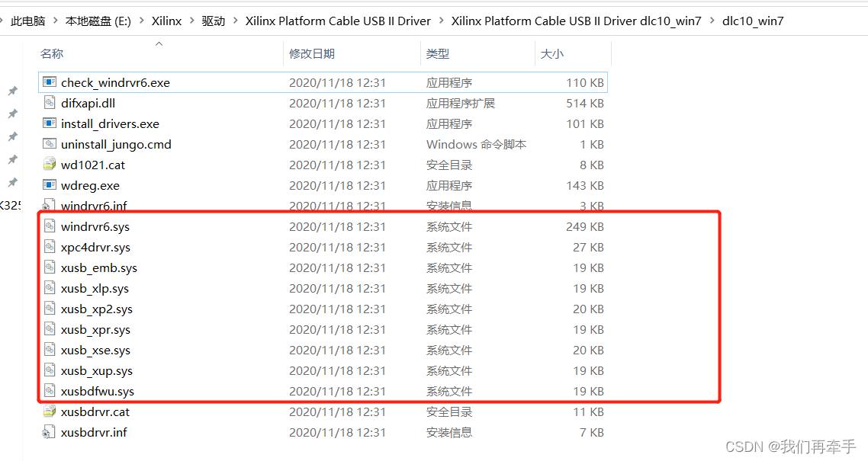Click the xusb_xlp.sys file icon

(50, 288)
